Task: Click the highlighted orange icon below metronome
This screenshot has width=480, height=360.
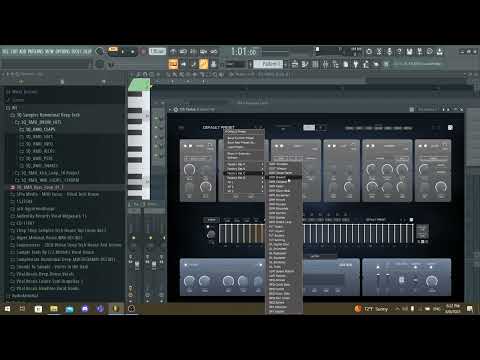Action: tap(173, 64)
